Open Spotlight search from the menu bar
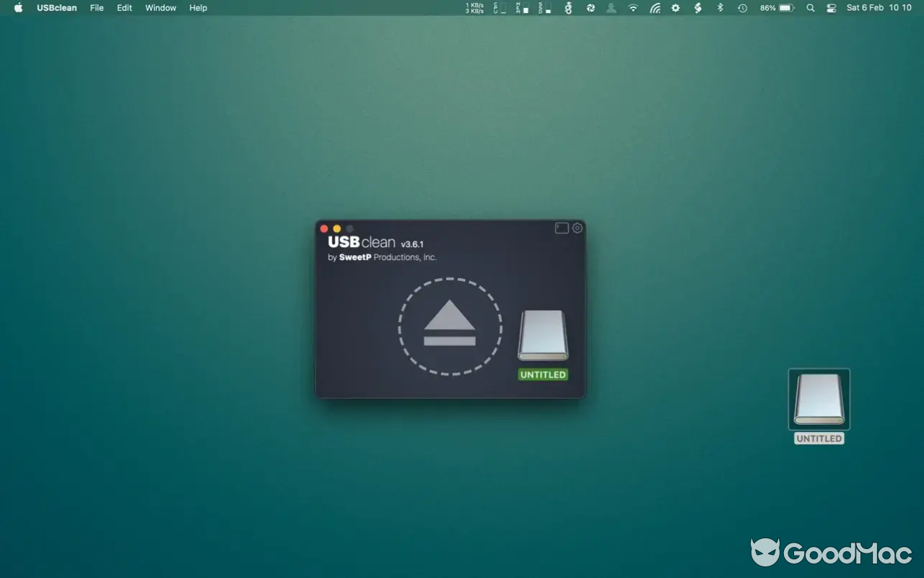The width and height of the screenshot is (924, 578). coord(810,8)
